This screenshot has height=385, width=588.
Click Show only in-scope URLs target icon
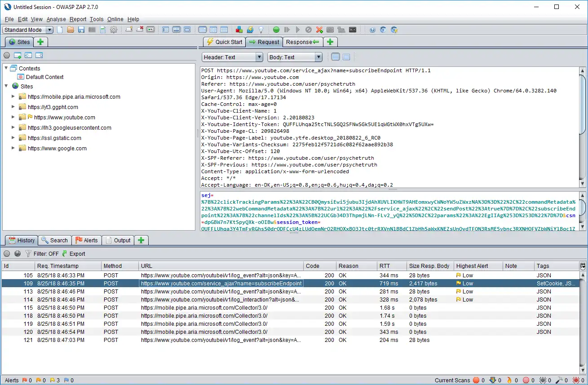click(x=7, y=56)
